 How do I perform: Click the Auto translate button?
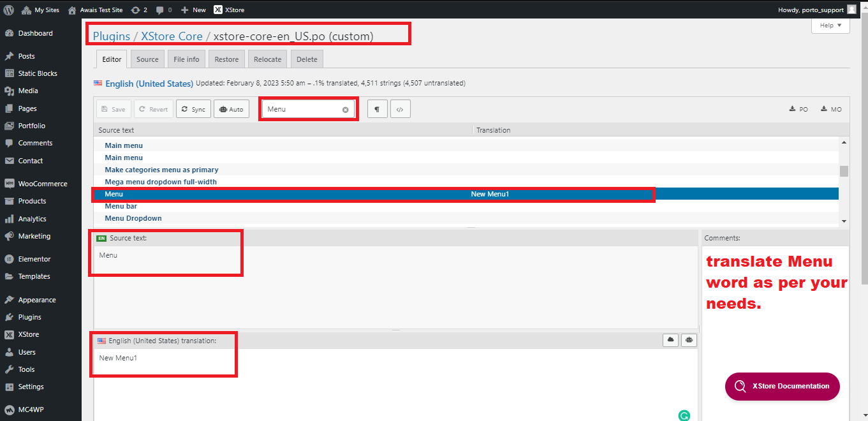(232, 109)
